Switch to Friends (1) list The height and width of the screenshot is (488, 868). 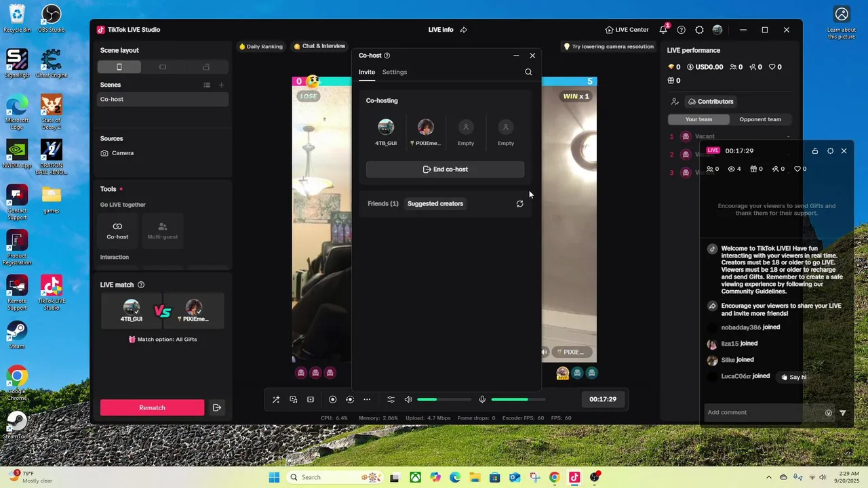pyautogui.click(x=383, y=203)
